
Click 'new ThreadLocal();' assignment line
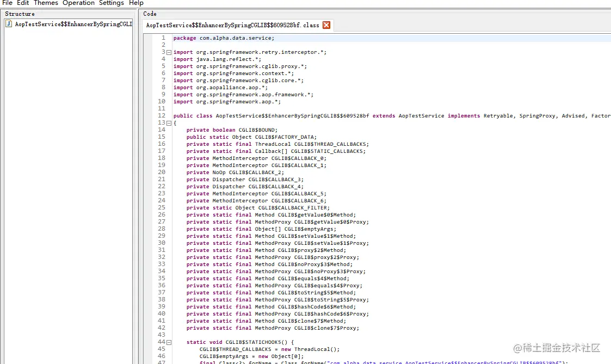click(270, 349)
